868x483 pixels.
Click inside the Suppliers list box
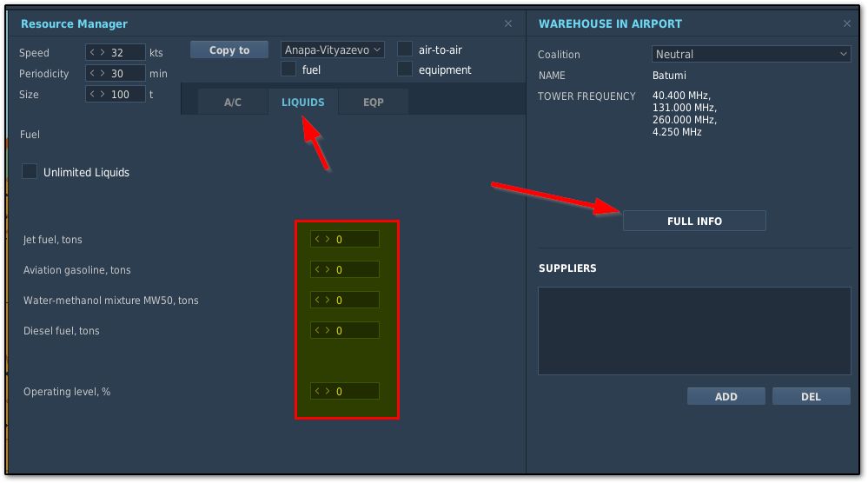pyautogui.click(x=694, y=331)
